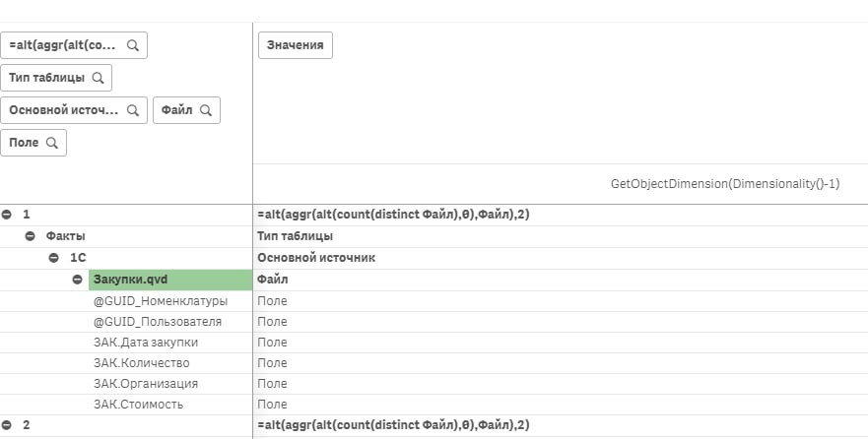
Task: Select the @GUID_Номенклатуры field row
Action: tap(161, 301)
